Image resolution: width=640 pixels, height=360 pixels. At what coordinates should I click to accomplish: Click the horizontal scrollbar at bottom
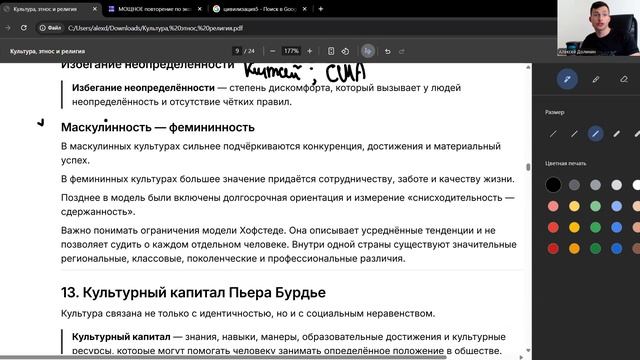[224, 357]
